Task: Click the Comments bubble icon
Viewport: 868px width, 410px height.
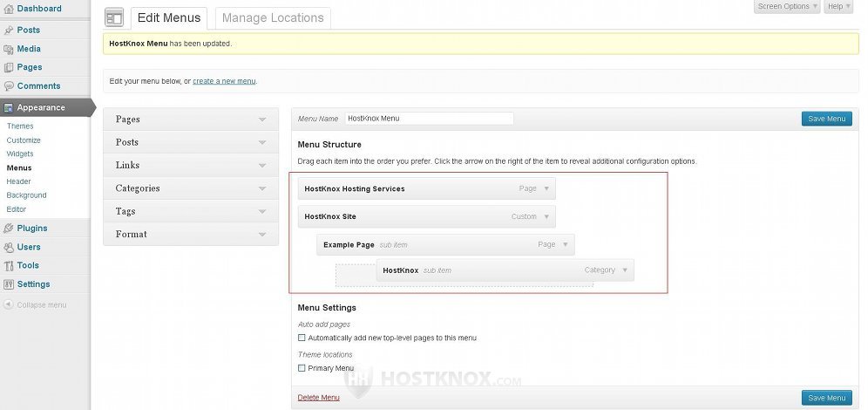Action: click(9, 86)
